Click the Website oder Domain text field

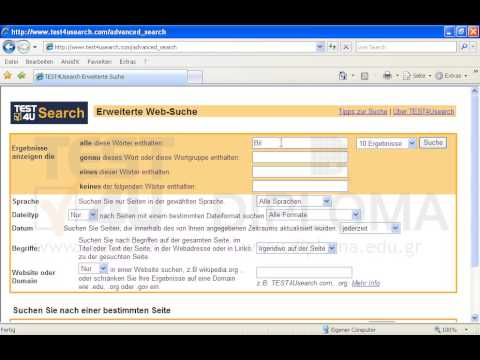tap(304, 272)
